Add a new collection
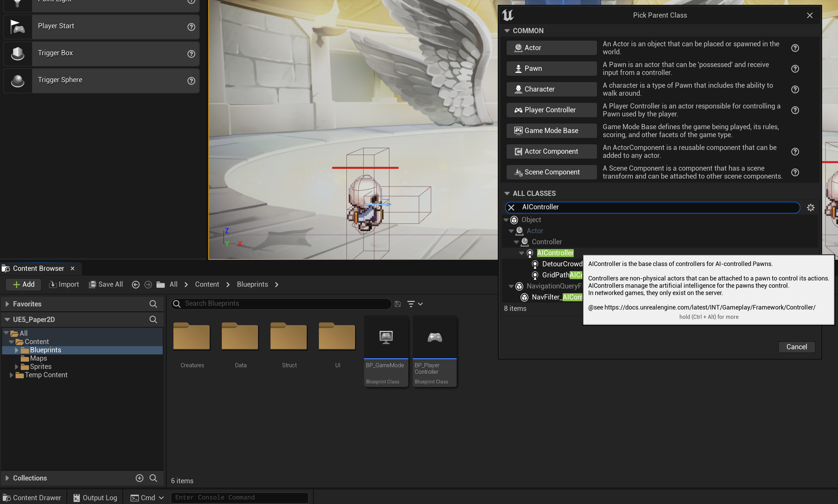The width and height of the screenshot is (838, 504). click(x=140, y=478)
